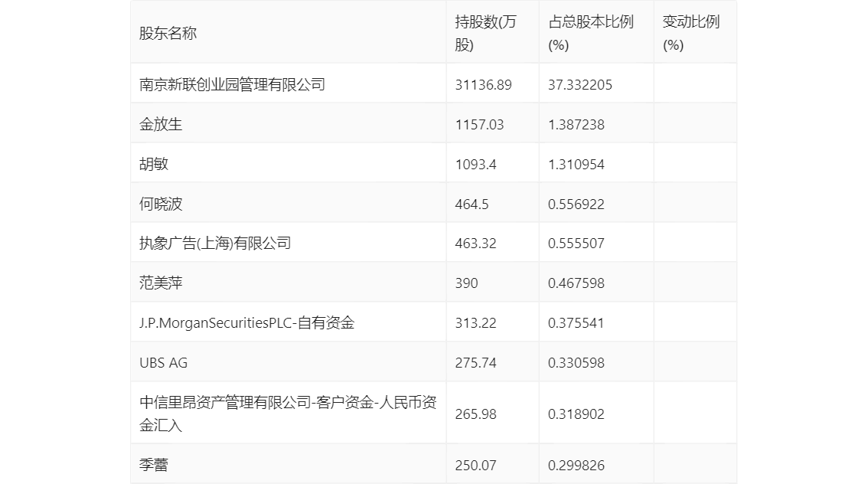The width and height of the screenshot is (868, 484).
Task: Select the percentage 1.387238
Action: [x=576, y=125]
